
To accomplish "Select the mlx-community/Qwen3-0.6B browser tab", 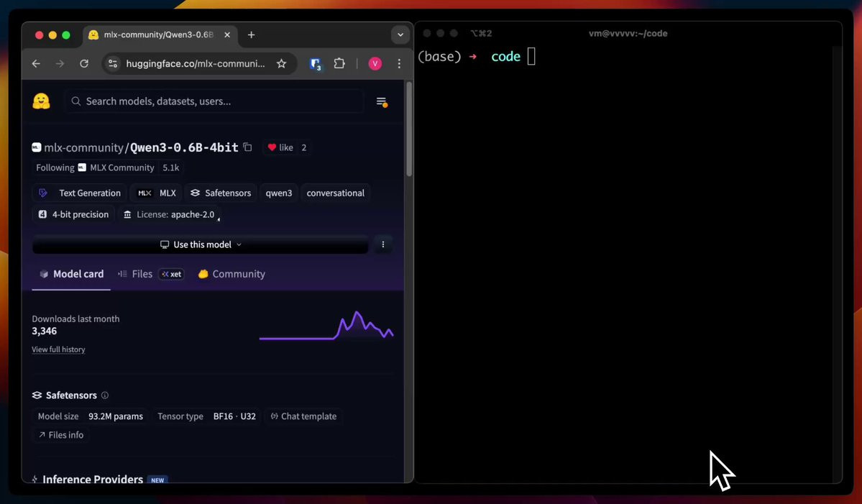I will [160, 35].
